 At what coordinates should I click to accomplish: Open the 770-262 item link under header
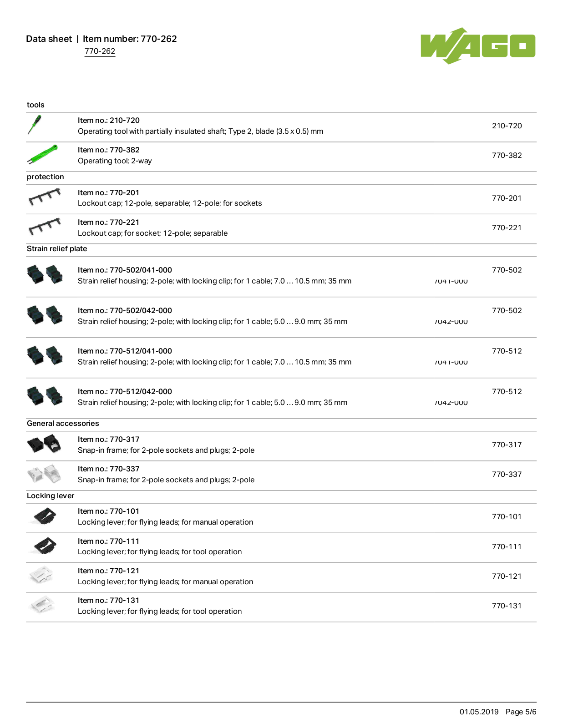pyautogui.click(x=100, y=51)
